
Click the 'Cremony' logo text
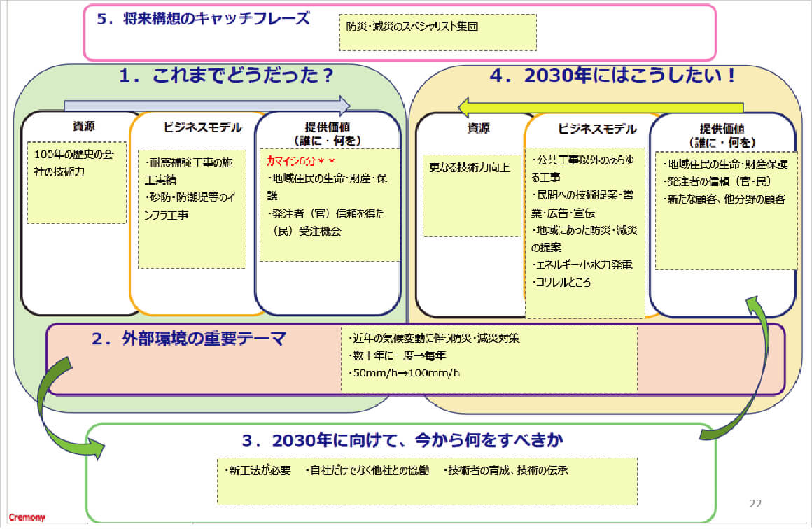[x=27, y=517]
